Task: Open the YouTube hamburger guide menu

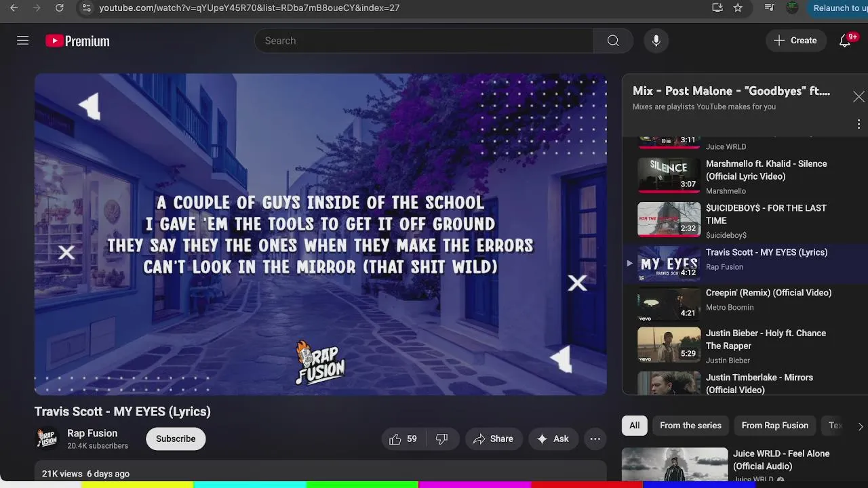Action: pyautogui.click(x=22, y=41)
